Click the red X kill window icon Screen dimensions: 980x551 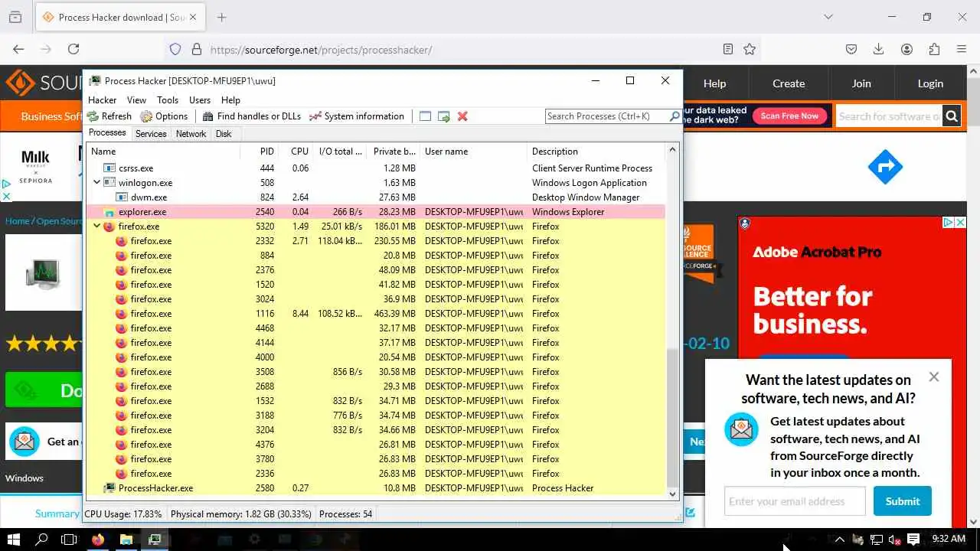coord(462,116)
